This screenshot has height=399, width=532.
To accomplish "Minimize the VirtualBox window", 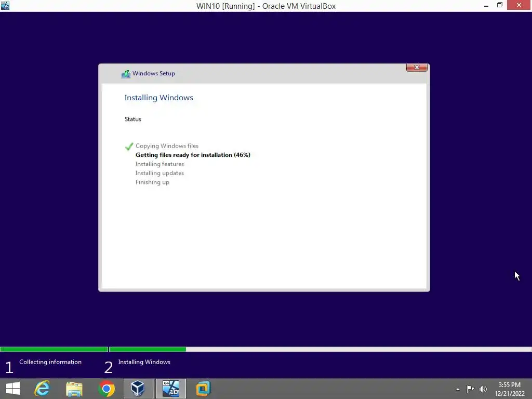I will pos(486,5).
